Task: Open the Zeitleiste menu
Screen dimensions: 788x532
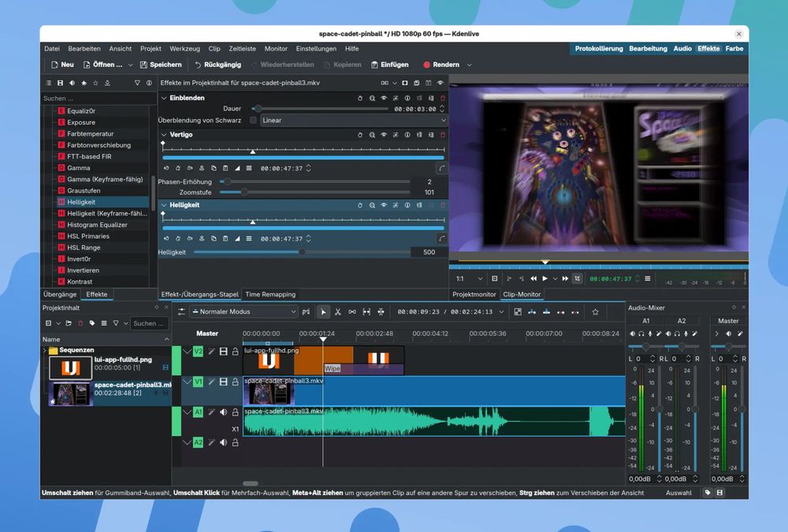Action: [x=242, y=49]
